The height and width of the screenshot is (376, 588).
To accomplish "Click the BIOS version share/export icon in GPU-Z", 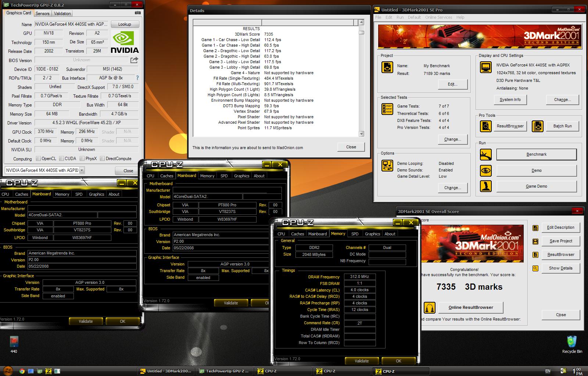I will [x=134, y=60].
